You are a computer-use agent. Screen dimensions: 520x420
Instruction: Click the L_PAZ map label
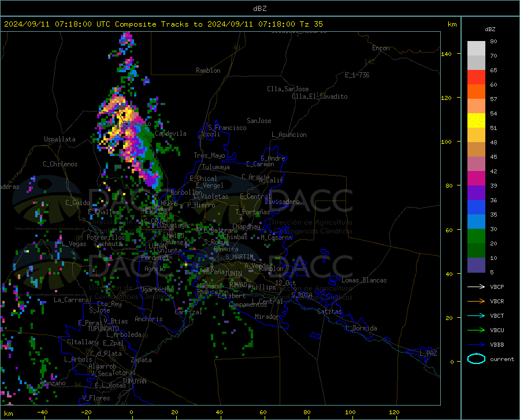[428, 354]
